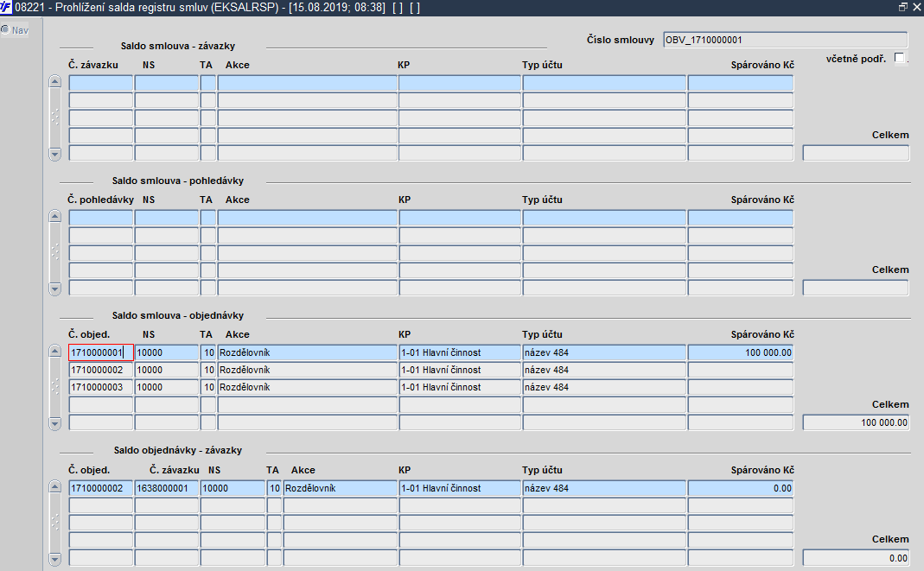This screenshot has width=924, height=571.
Task: Click Celkem field of pohledávky section
Action: (x=856, y=288)
